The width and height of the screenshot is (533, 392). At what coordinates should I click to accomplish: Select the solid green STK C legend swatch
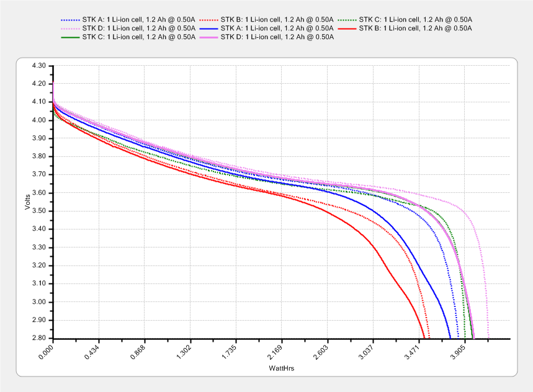click(x=70, y=37)
